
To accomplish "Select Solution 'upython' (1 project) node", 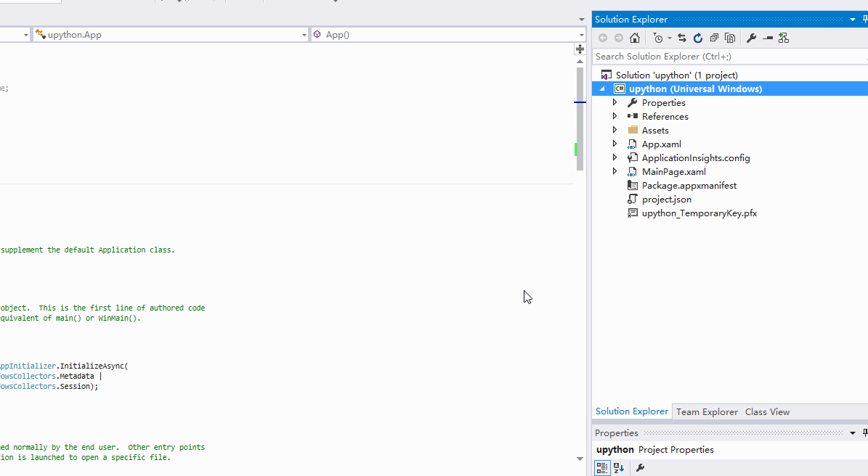I will point(676,75).
